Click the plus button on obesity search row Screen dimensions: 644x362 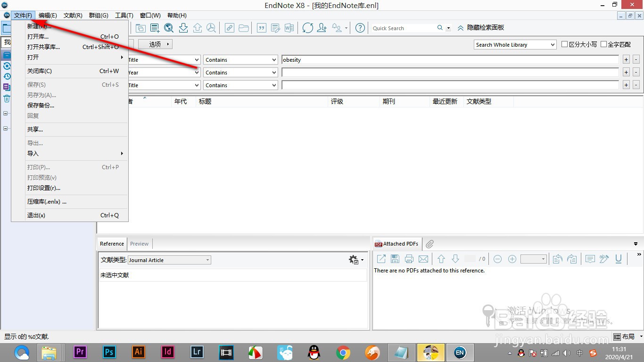626,60
